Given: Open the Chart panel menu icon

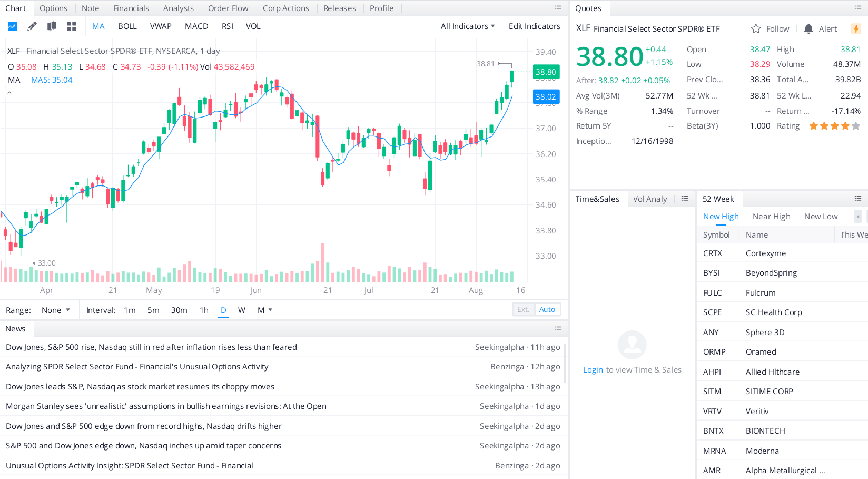Looking at the screenshot, I should [558, 7].
